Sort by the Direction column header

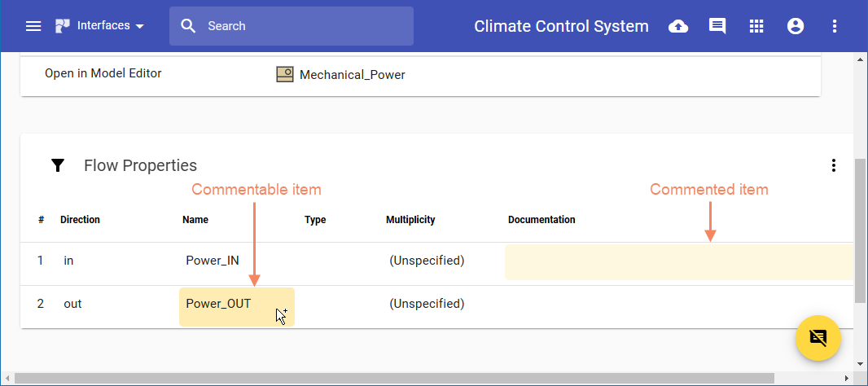point(80,220)
